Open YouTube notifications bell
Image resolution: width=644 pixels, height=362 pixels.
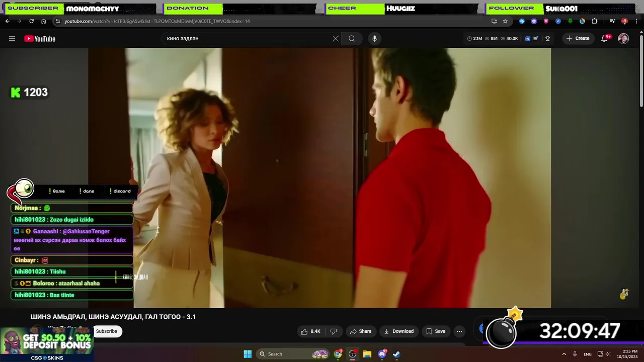pyautogui.click(x=605, y=38)
